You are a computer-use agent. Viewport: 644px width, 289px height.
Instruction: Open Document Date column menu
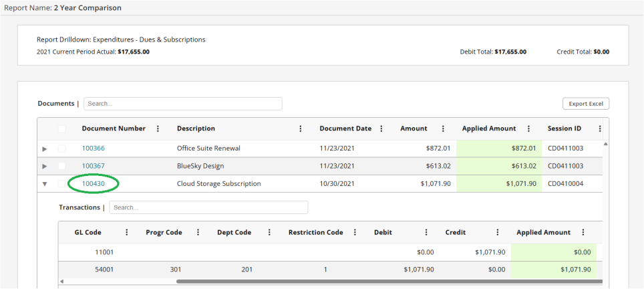pos(381,128)
